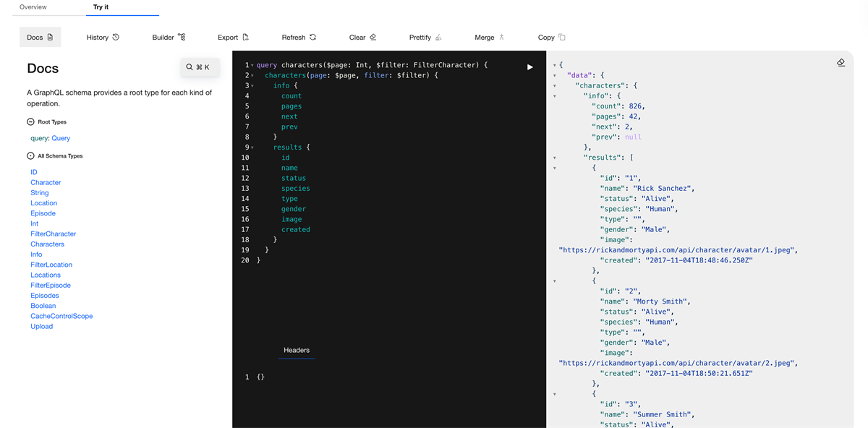Screen dimensions: 868x428
Task: Open the Episodes schema type
Action: [x=45, y=296]
